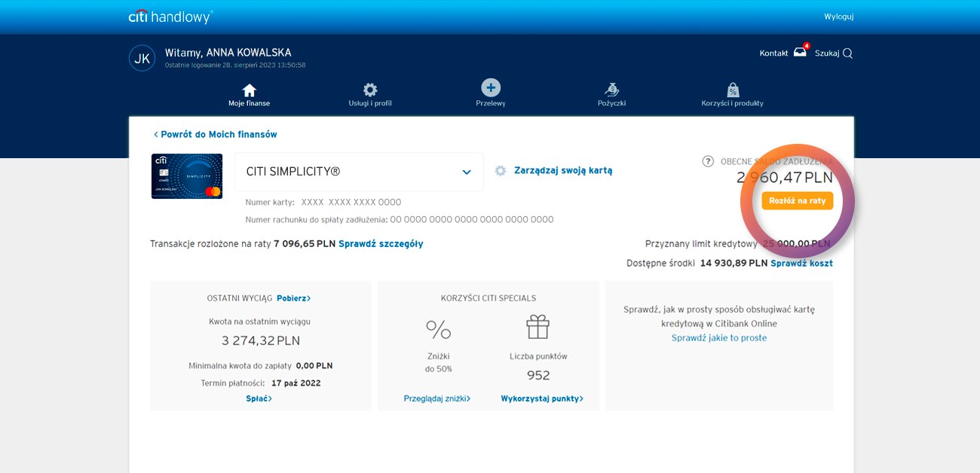This screenshot has height=473, width=980.
Task: Open the Kontakt link
Action: click(x=773, y=53)
